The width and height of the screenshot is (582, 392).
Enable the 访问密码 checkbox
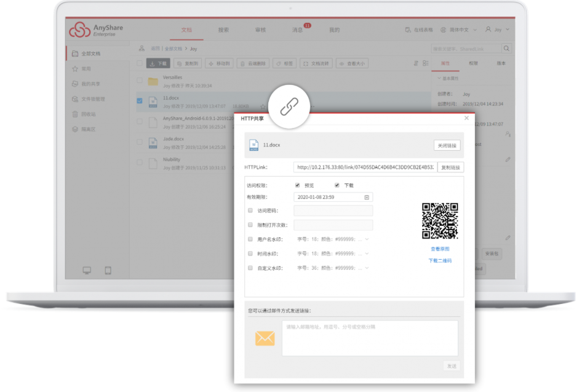pyautogui.click(x=250, y=210)
